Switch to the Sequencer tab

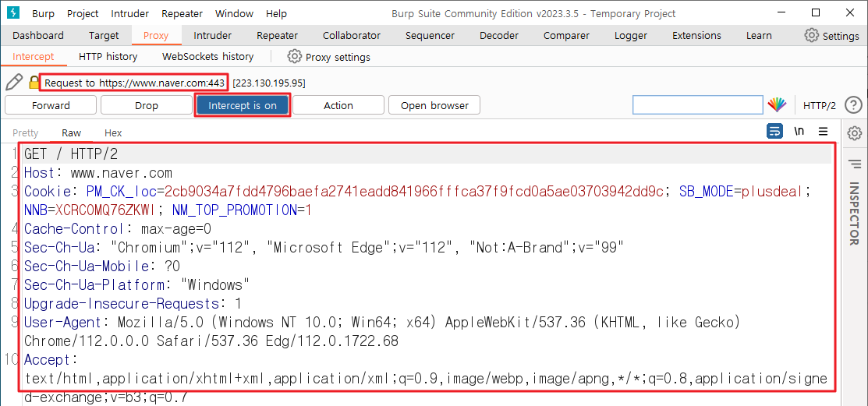pyautogui.click(x=430, y=35)
